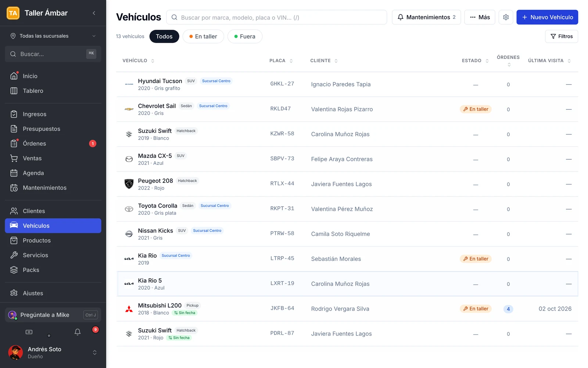Collapse the sidebar with the arrow icon
Image resolution: width=588 pixels, height=368 pixels.
coord(94,13)
